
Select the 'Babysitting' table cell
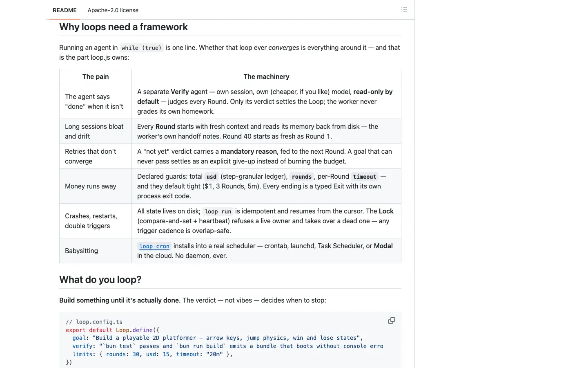pos(96,251)
